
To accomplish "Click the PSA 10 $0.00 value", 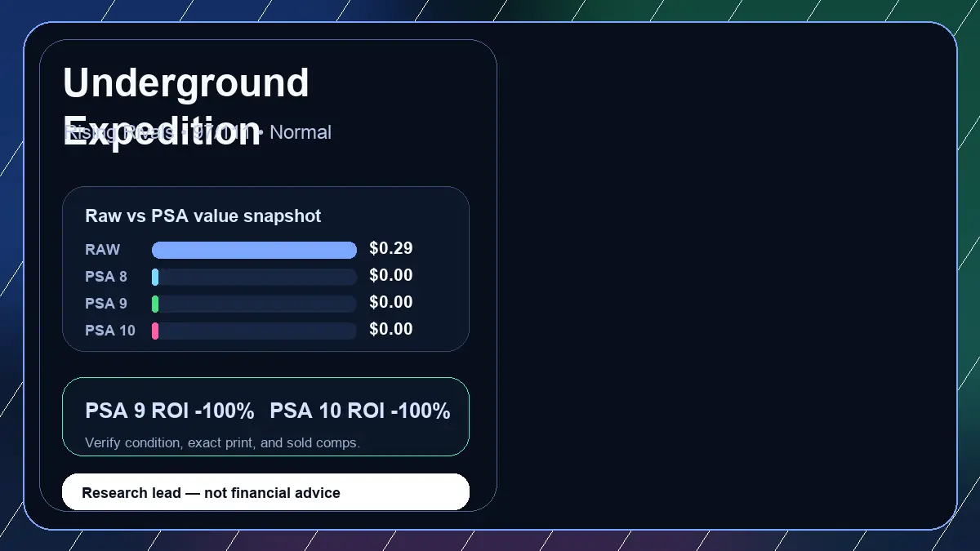I will pyautogui.click(x=391, y=330).
